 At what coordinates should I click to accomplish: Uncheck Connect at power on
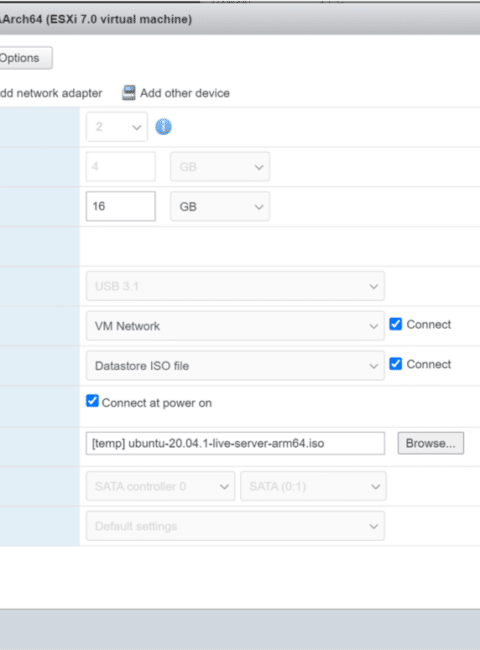pos(92,401)
